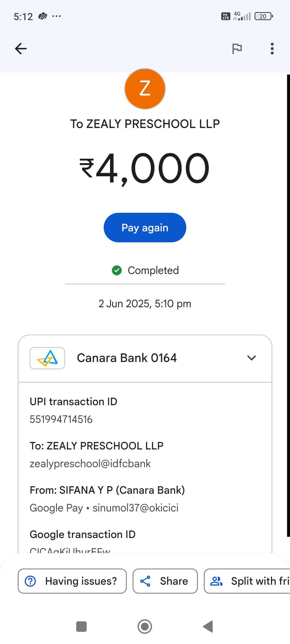Tap the green Completed checkmark icon
The height and width of the screenshot is (644, 290).
click(117, 270)
